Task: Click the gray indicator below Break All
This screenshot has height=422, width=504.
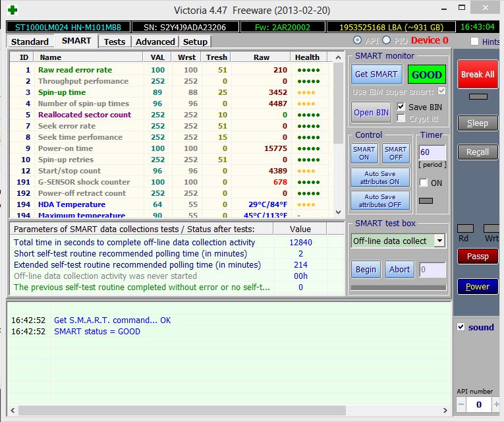Action: click(x=478, y=96)
